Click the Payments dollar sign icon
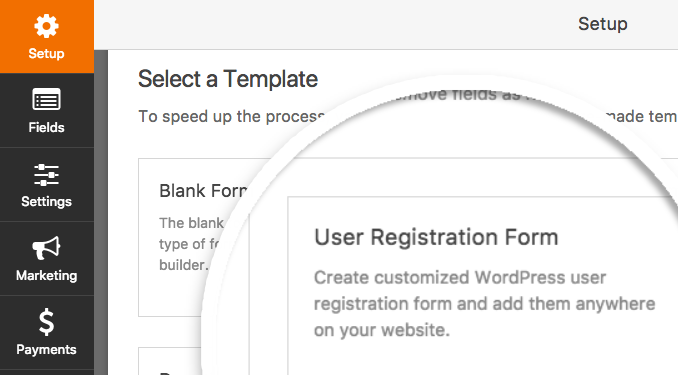Screen dimensions: 678x375 click(x=46, y=322)
